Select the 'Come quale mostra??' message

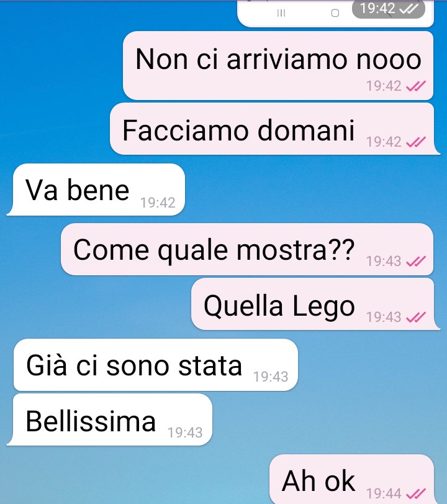click(x=247, y=249)
